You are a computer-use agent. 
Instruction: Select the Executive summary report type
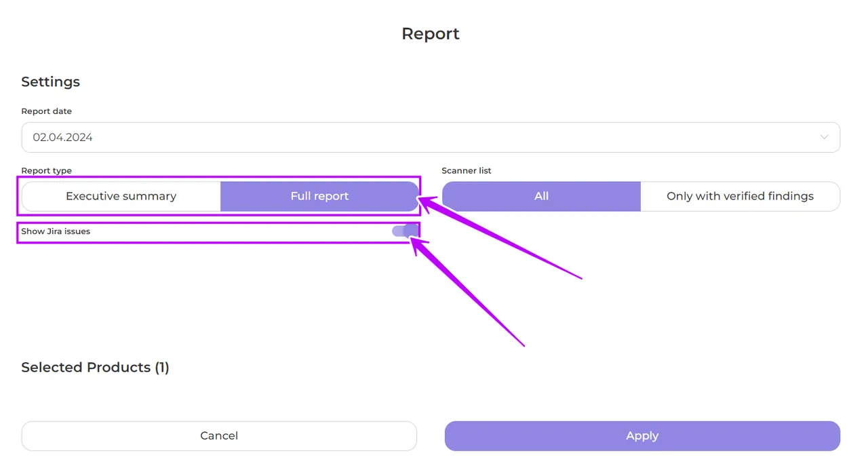coord(121,196)
